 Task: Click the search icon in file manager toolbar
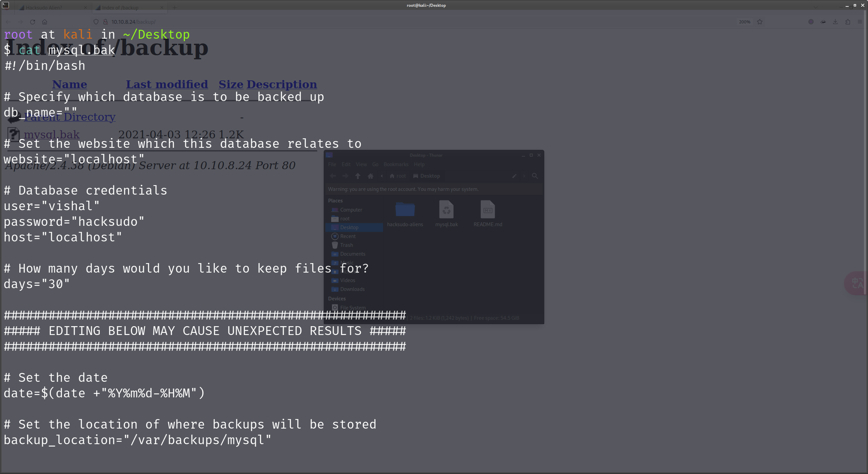pyautogui.click(x=534, y=176)
